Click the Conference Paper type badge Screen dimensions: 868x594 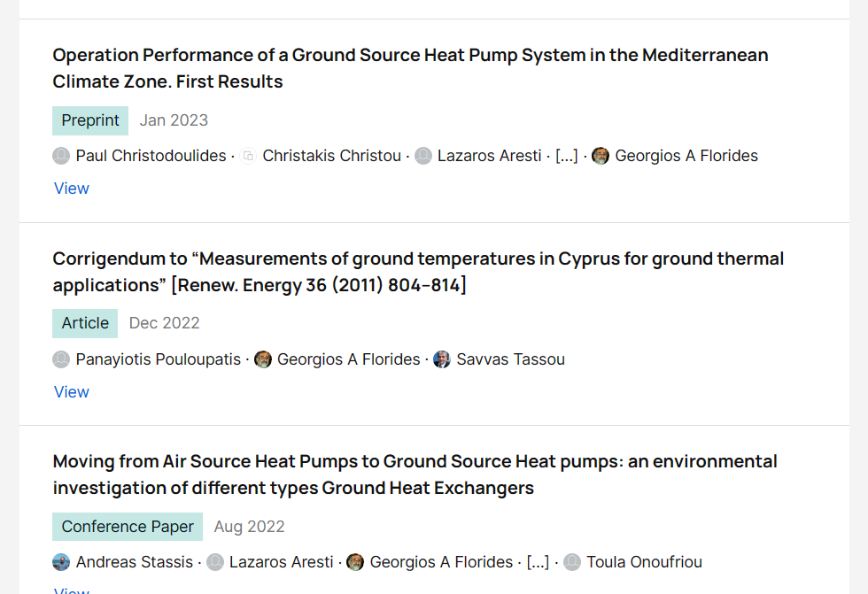point(128,527)
